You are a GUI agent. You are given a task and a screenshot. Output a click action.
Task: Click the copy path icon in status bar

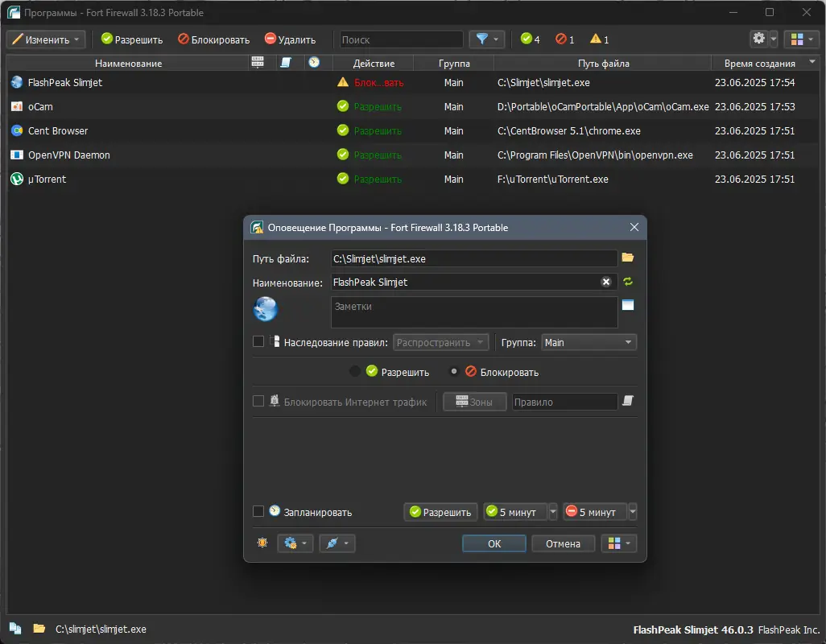point(15,628)
